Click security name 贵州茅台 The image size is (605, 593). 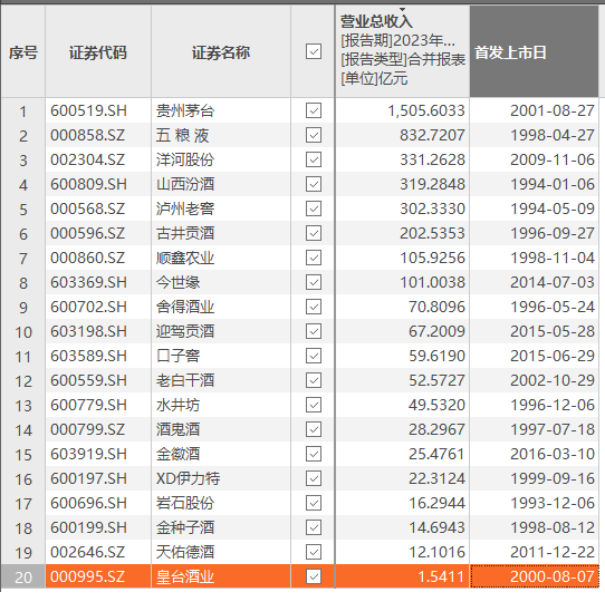coord(185,111)
